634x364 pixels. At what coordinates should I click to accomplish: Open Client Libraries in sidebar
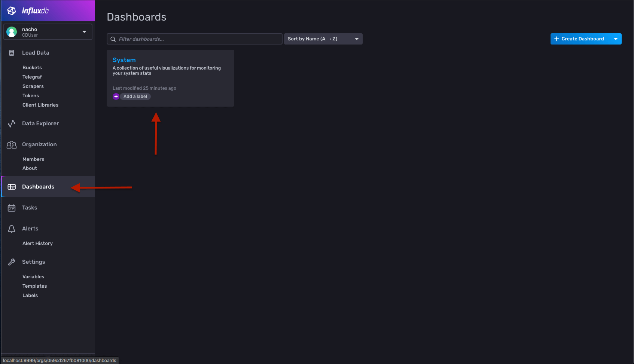click(40, 105)
